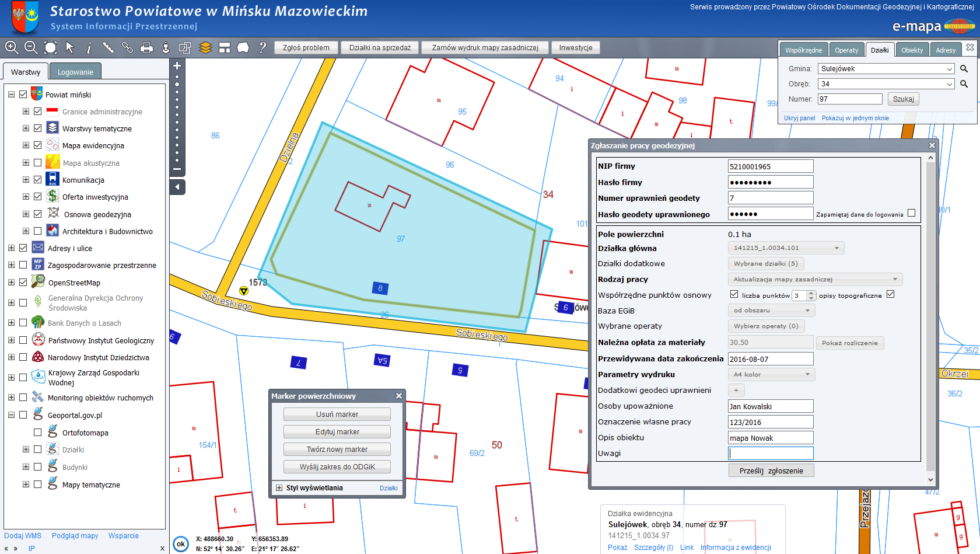Enable the Ortofotomapa layer checkbox
Viewport: 980px width, 554px height.
[38, 433]
